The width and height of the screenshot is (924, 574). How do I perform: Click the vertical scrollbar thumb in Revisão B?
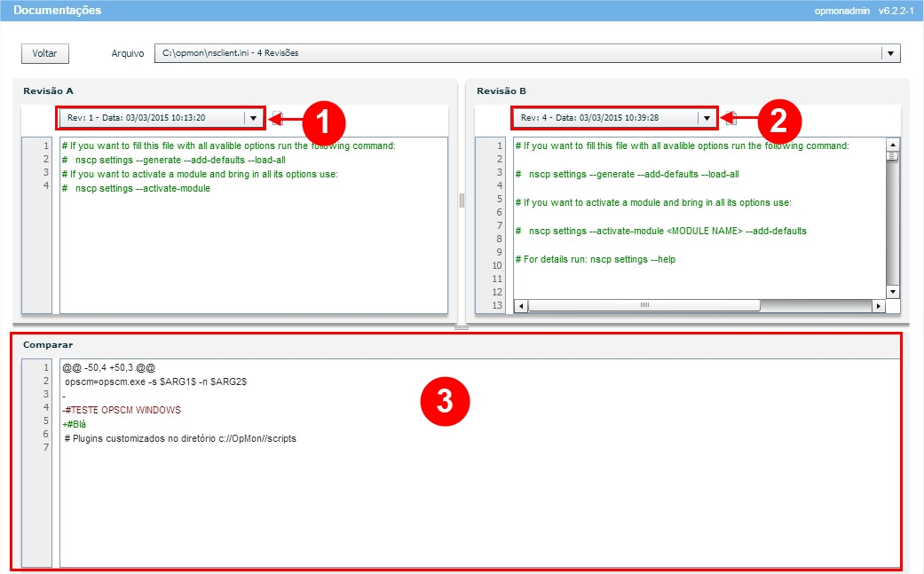pyautogui.click(x=893, y=156)
